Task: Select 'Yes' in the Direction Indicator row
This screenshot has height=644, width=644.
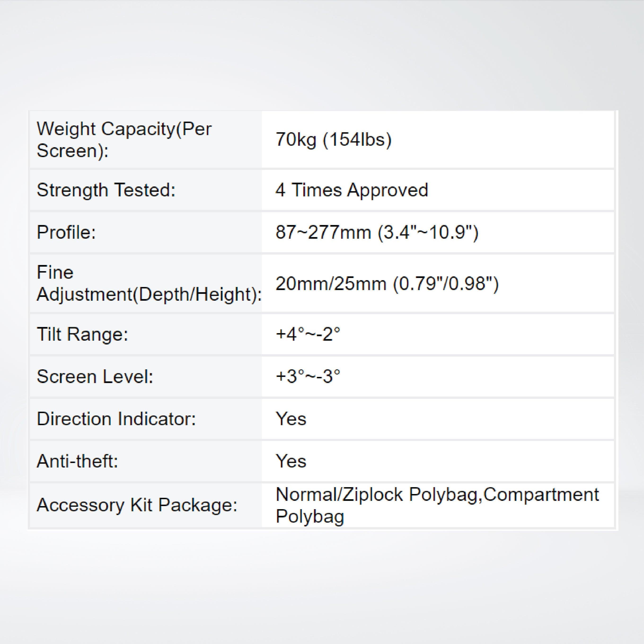Action: pos(291,419)
